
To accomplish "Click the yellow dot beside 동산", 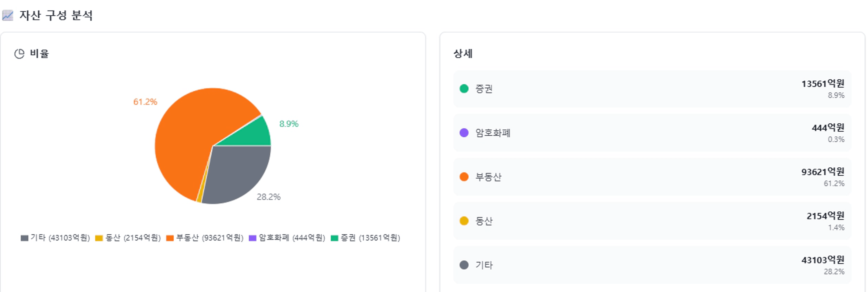I will coord(464,221).
